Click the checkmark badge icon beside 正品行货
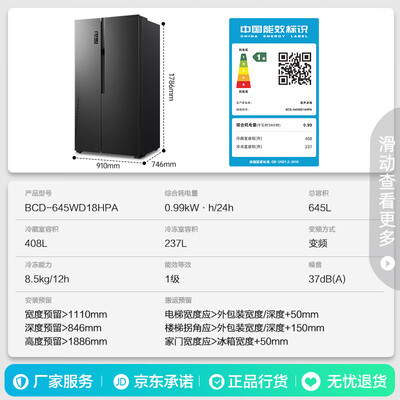 pos(217,382)
